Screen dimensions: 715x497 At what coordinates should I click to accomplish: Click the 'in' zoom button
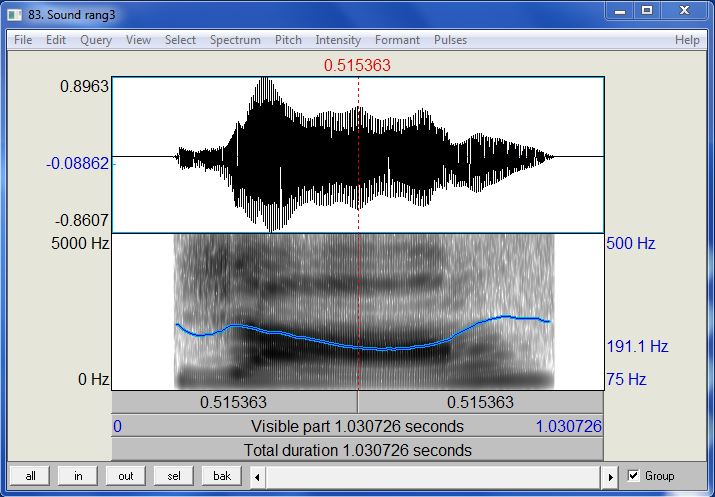point(78,476)
